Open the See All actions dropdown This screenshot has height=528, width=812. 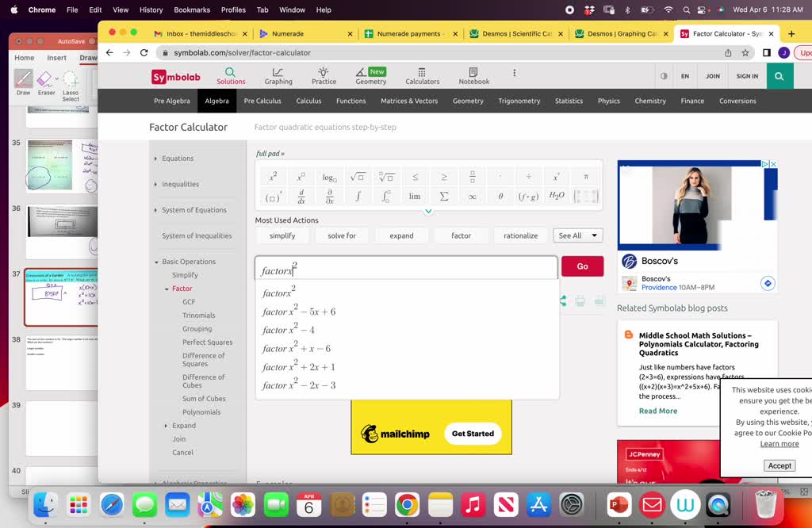577,235
